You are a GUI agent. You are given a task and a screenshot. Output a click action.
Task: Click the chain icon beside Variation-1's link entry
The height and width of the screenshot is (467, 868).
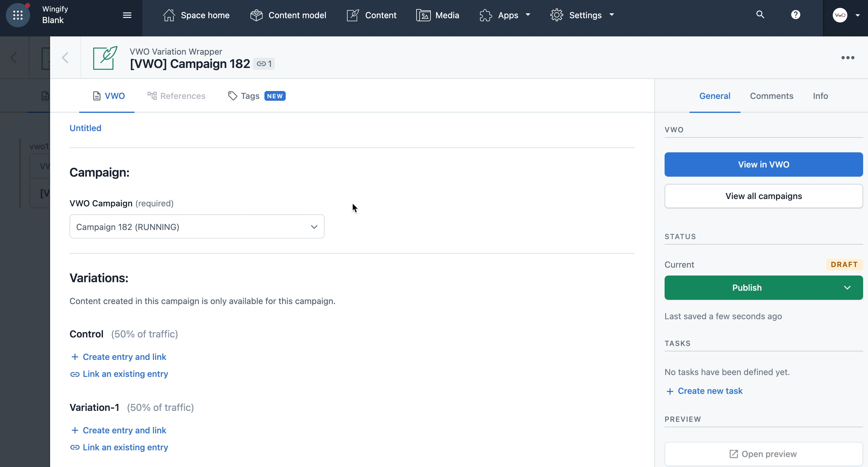(x=75, y=448)
